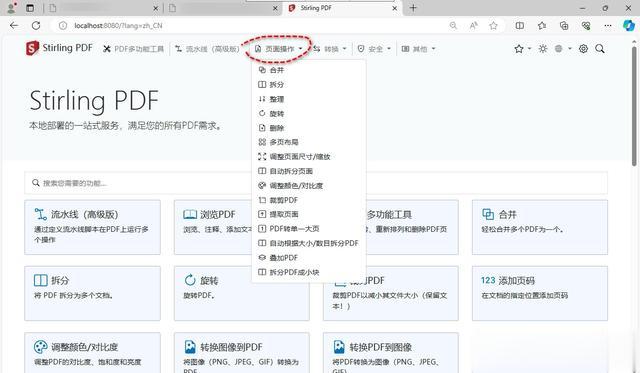Open the 转换PDF到图像 feature card
The image size is (640, 373).
(x=391, y=353)
